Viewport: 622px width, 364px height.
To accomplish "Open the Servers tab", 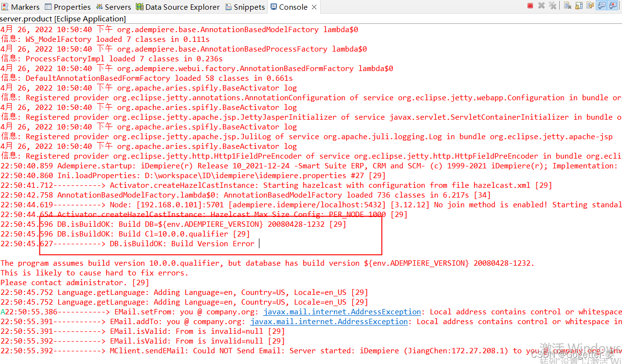I will pyautogui.click(x=113, y=7).
